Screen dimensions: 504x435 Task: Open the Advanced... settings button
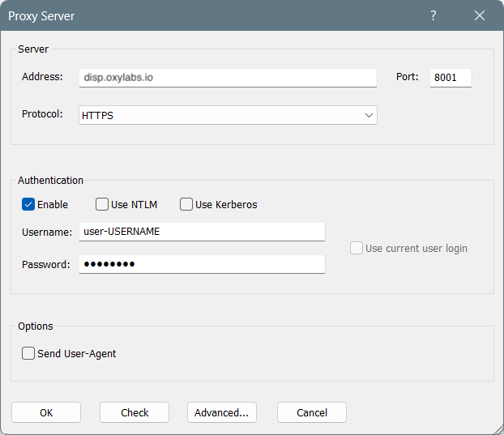click(222, 412)
